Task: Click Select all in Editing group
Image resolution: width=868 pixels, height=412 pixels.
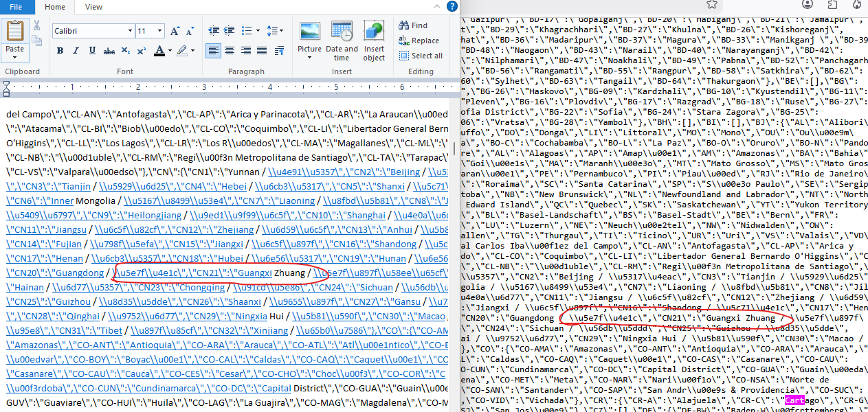Action: 421,56
